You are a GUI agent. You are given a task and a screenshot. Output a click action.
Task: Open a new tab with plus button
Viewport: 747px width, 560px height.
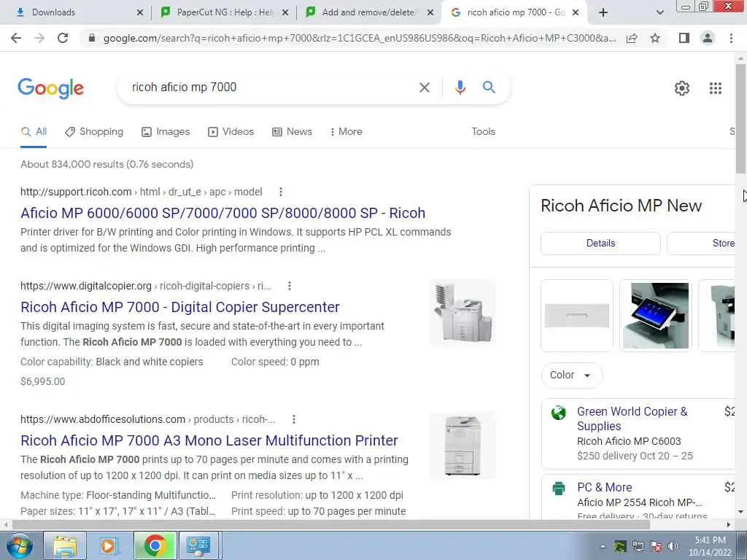pos(603,13)
